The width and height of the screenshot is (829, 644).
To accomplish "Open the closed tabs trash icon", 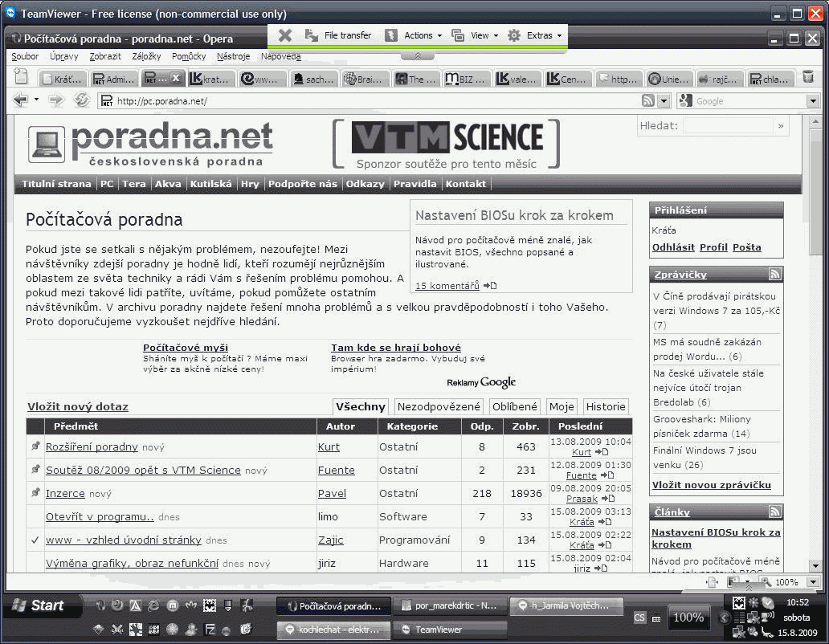I will [808, 77].
